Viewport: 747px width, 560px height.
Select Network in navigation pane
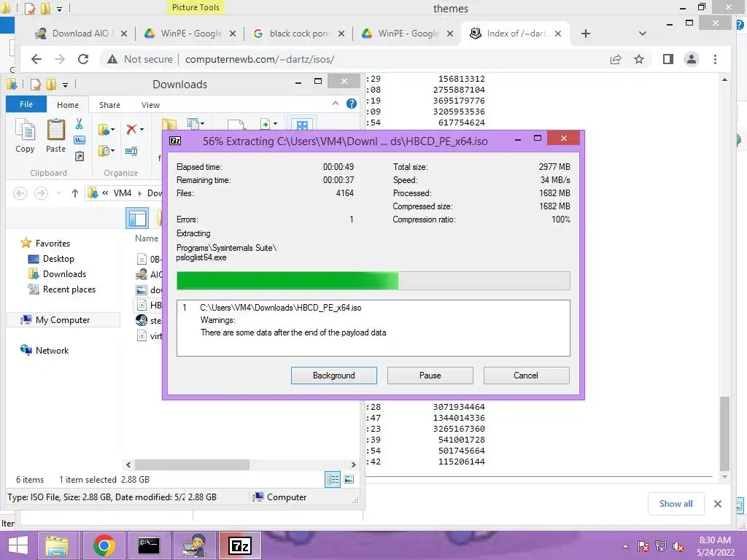(52, 351)
